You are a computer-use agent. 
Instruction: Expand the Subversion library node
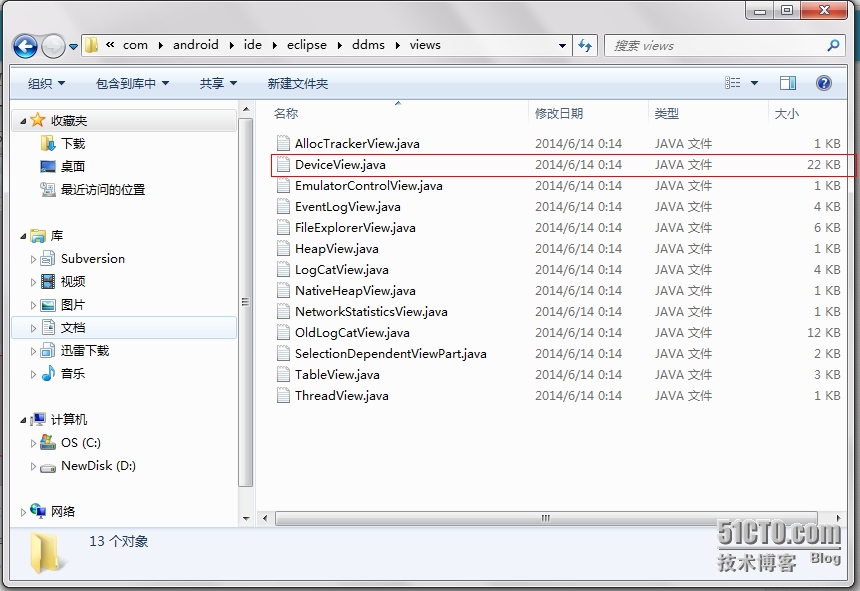(x=33, y=259)
